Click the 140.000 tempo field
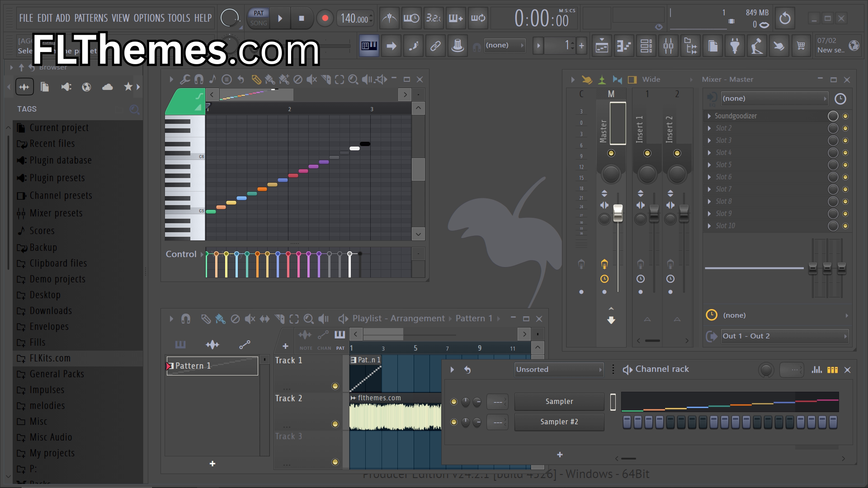Screen dimensions: 868x488 click(356, 19)
